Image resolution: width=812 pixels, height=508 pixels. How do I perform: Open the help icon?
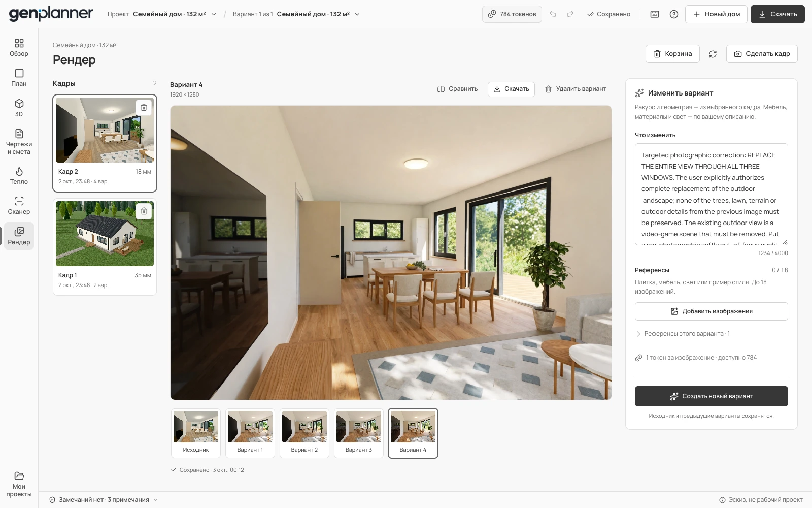click(674, 14)
